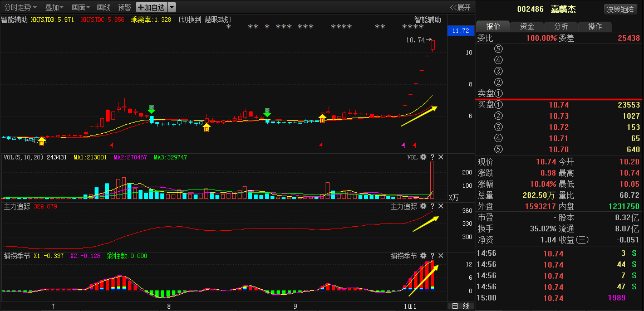Viewport: 644px width, 311px height.
Task: Open help for VOL indicator
Action: (432, 158)
